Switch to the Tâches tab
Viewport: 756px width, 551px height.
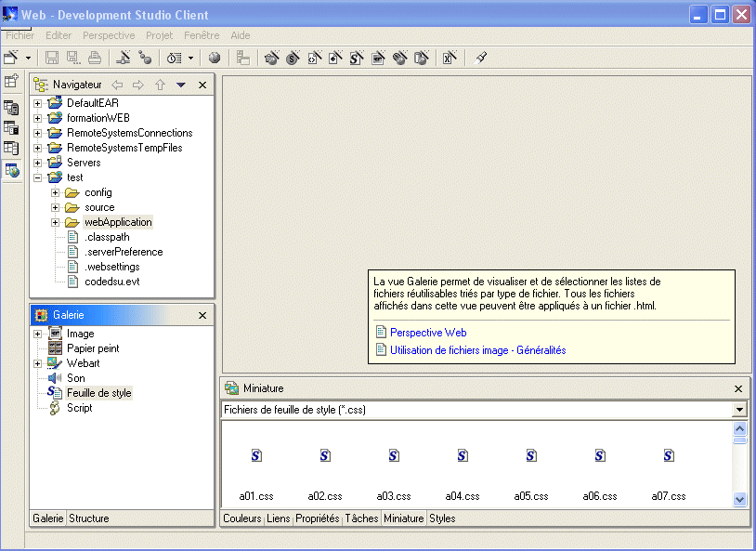361,518
